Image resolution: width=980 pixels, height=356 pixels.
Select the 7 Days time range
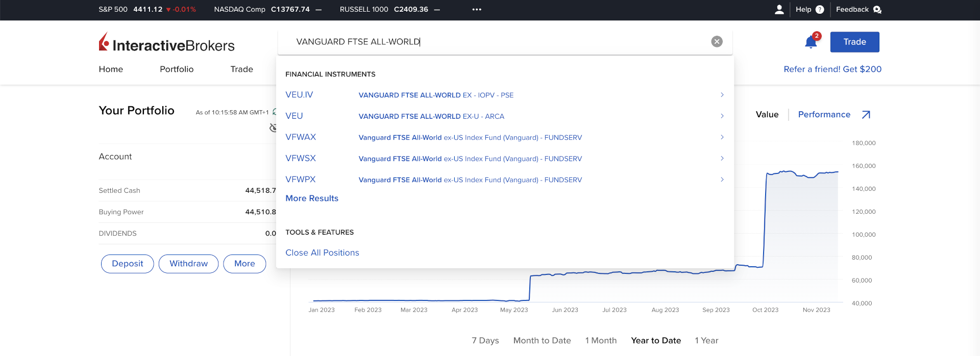485,340
